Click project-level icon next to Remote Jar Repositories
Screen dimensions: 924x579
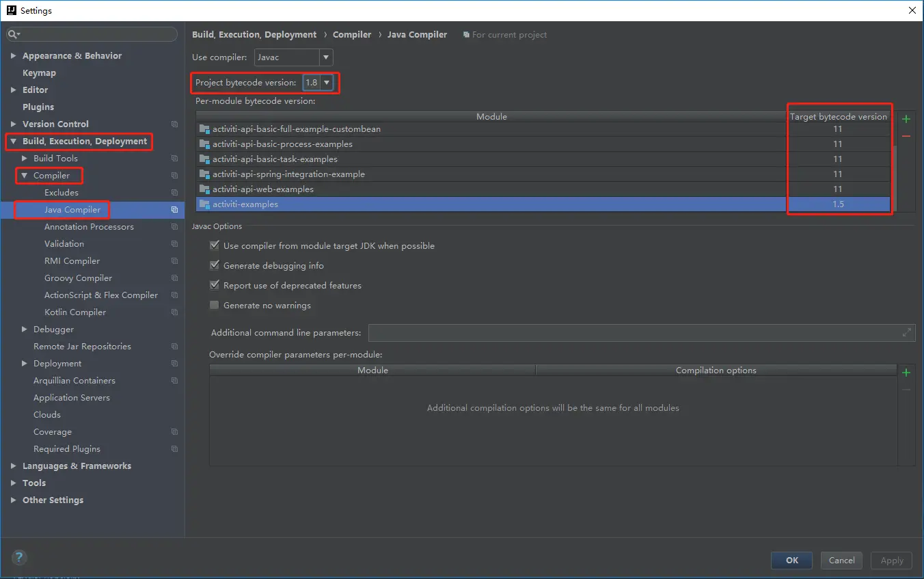174,347
